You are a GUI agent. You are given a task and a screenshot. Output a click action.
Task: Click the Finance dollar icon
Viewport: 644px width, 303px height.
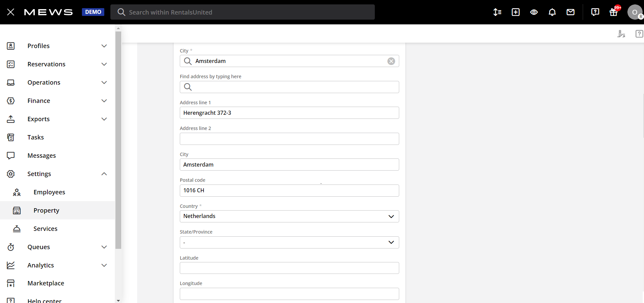11,101
